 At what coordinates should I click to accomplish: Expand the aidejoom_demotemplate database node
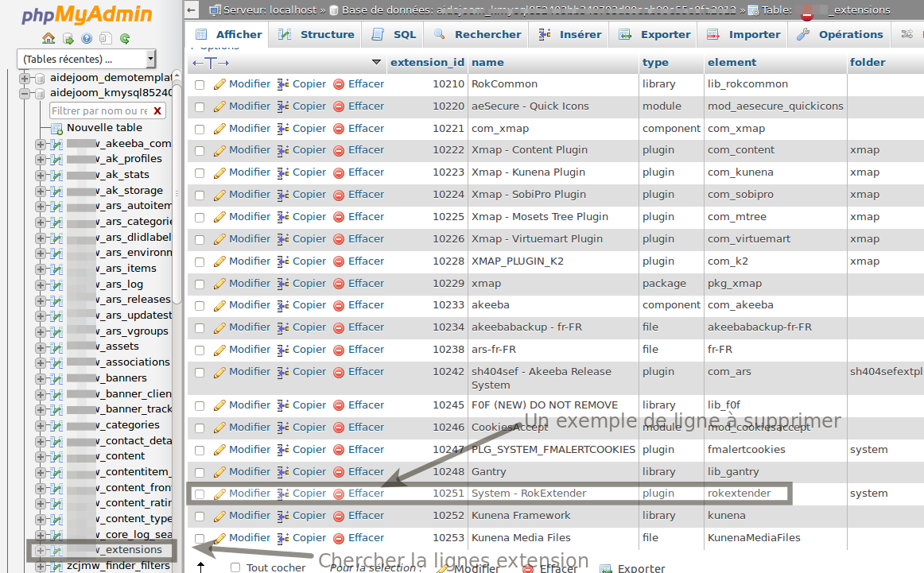[x=25, y=78]
